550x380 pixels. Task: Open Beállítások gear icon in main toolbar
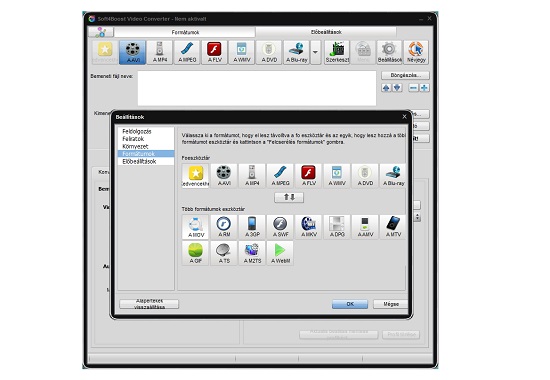(x=389, y=52)
